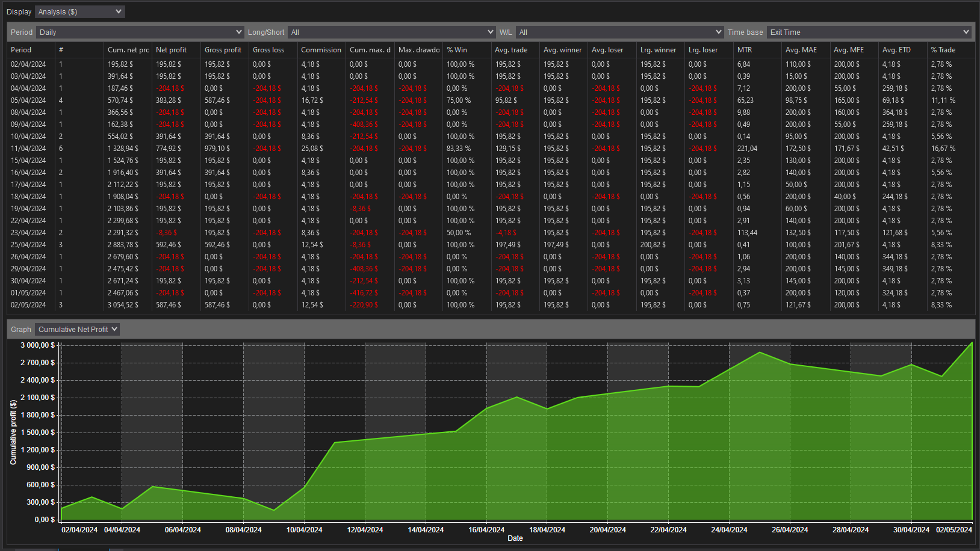Open the Display dropdown showing Analysis ($)
The height and width of the screenshot is (551, 980).
(x=79, y=11)
